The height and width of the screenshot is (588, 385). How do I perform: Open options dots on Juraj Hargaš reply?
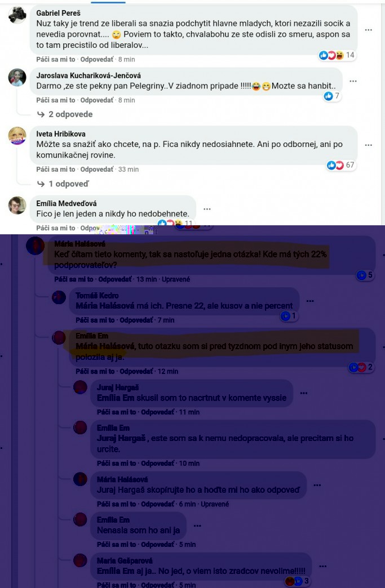[x=304, y=393]
